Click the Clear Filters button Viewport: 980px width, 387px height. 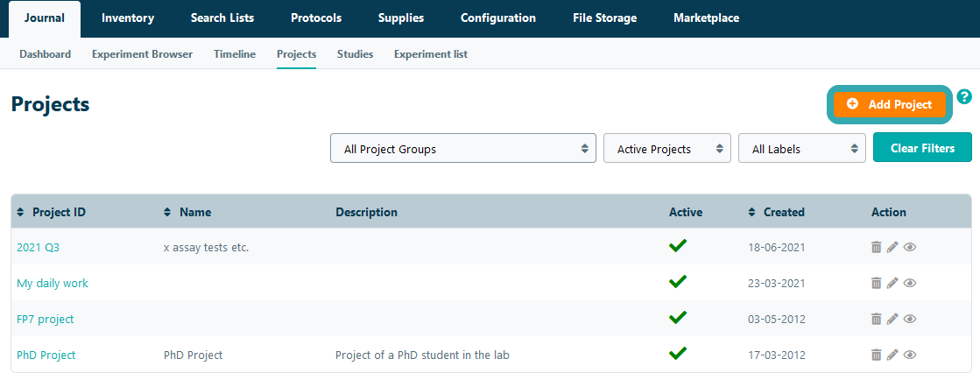(922, 148)
